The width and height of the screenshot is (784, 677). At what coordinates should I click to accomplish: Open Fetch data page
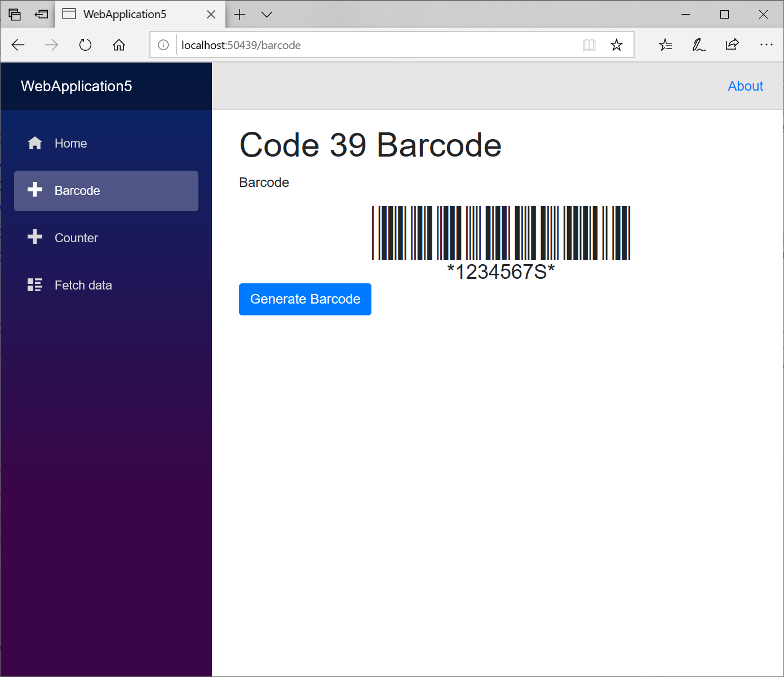click(106, 285)
